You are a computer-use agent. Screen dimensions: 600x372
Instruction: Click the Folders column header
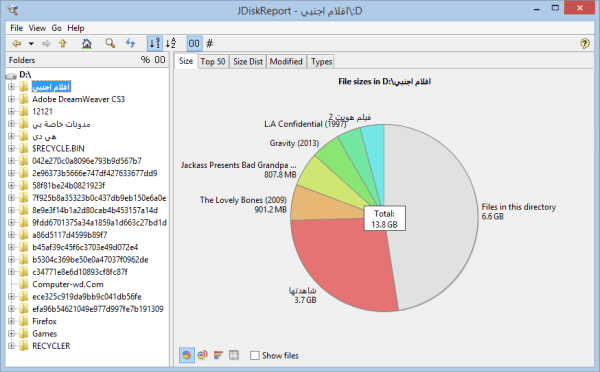coord(22,60)
